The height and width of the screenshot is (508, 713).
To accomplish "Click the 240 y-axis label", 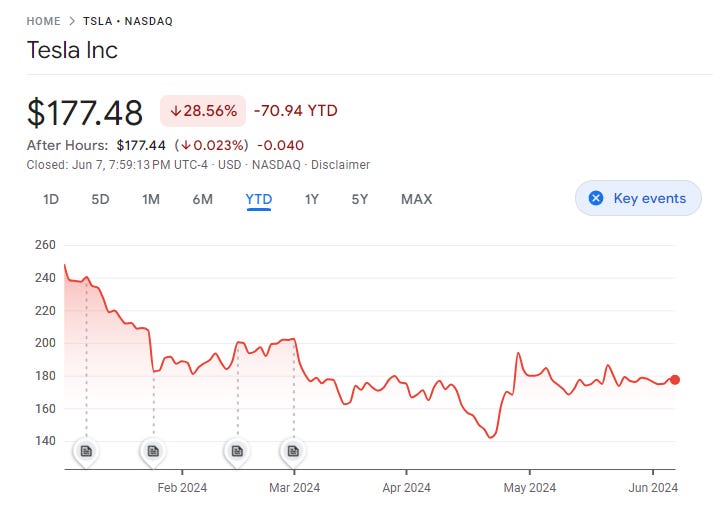I will [45, 278].
